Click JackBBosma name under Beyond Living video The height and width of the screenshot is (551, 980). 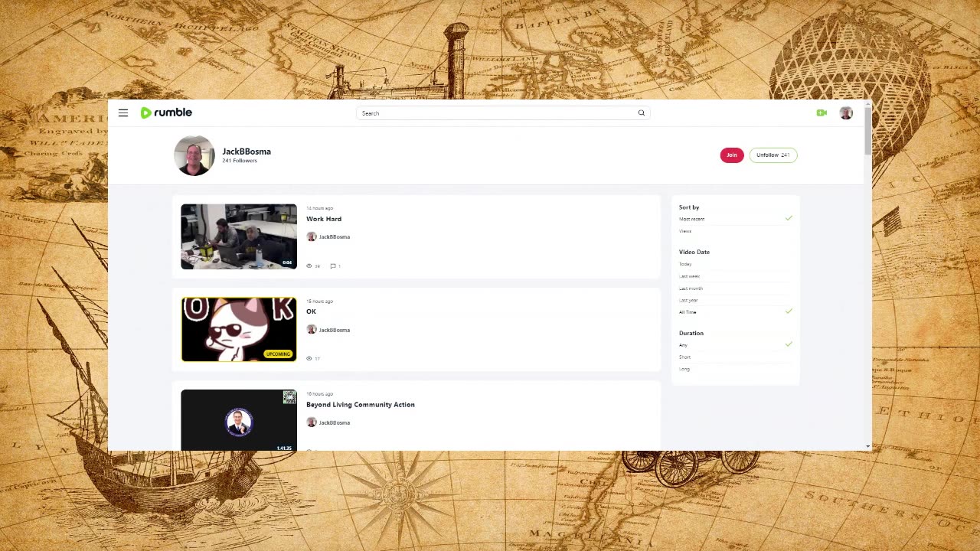335,422
